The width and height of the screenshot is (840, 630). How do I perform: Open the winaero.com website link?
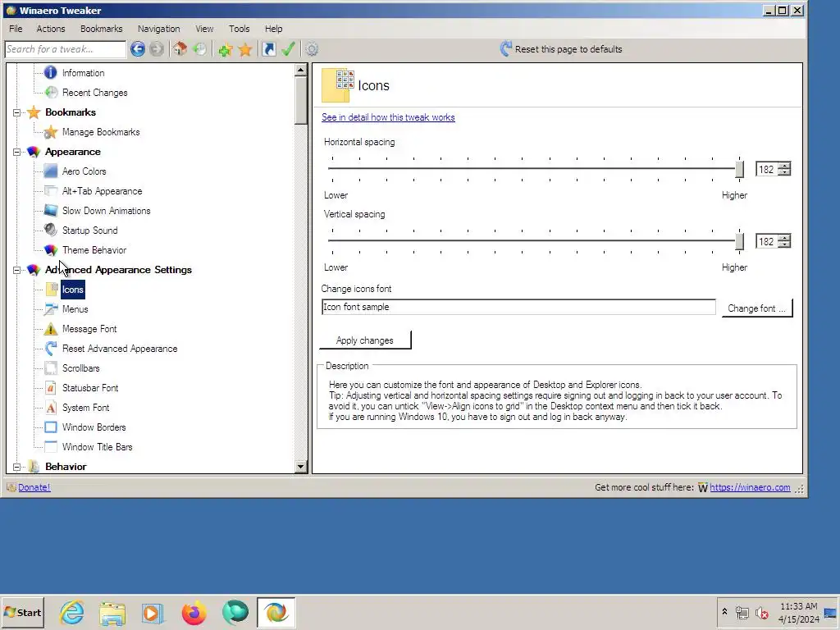tap(750, 487)
